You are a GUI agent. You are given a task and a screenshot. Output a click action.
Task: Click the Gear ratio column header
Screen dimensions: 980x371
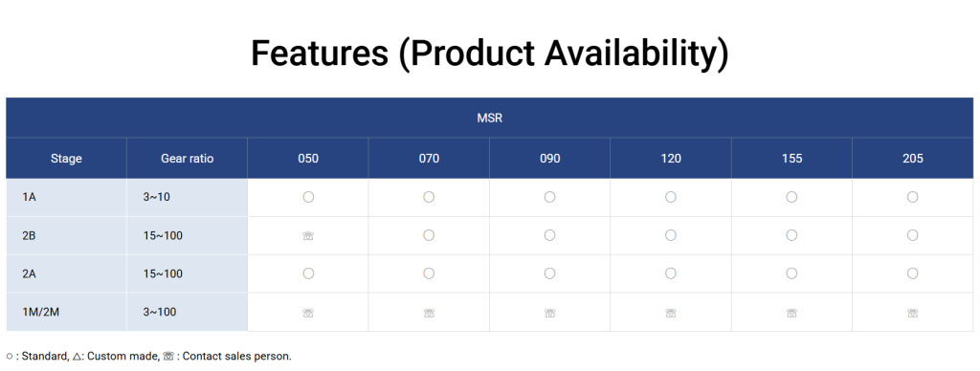coord(187,159)
